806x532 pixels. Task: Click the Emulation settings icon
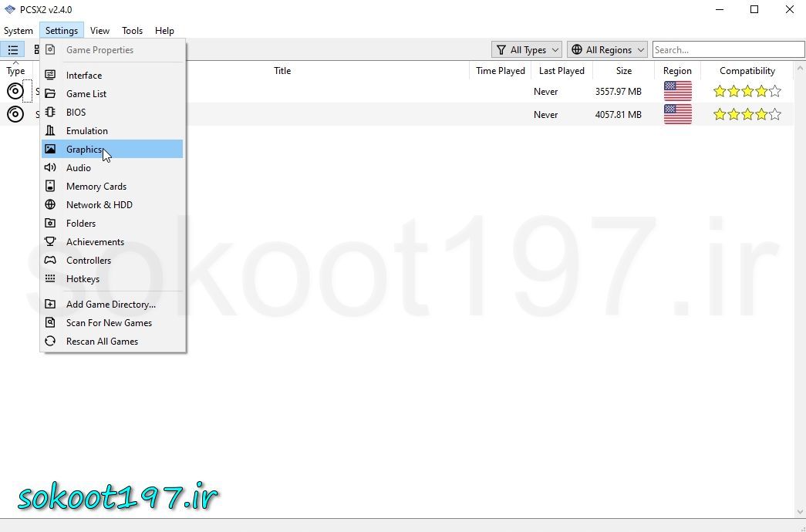click(x=50, y=131)
